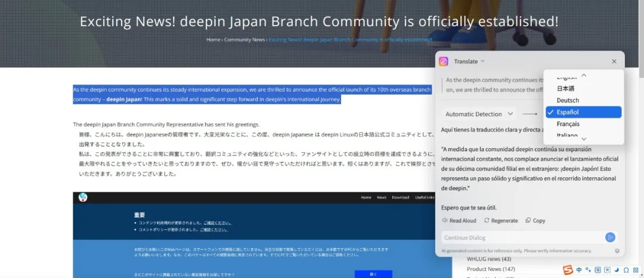This screenshot has width=644, height=278.
Task: Close the Translate popup panel
Action: tap(614, 61)
